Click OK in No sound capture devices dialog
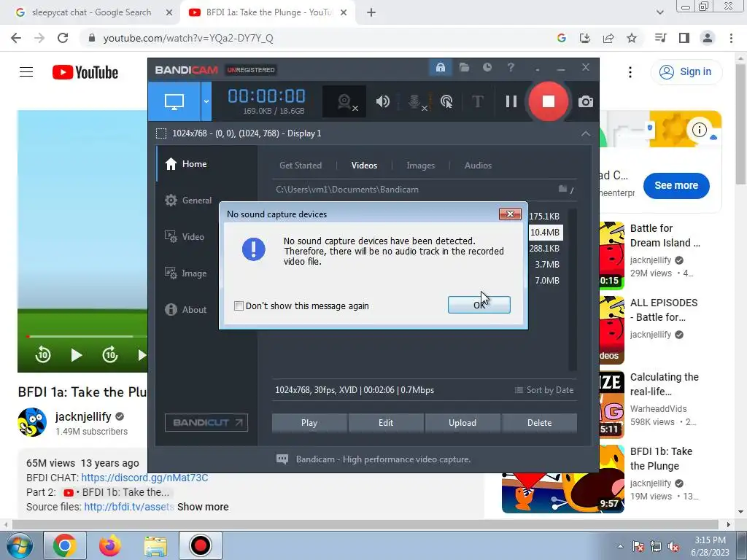This screenshot has height=560, width=747. click(x=479, y=305)
